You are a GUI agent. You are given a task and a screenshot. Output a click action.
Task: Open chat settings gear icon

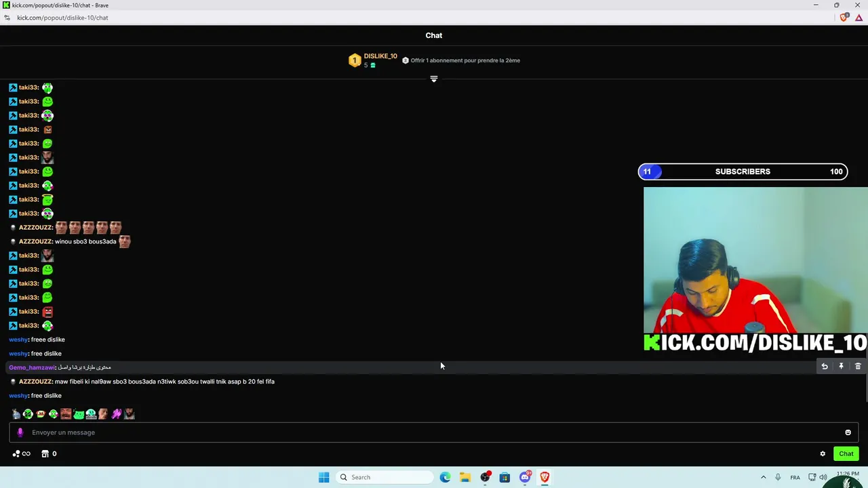[x=823, y=454]
